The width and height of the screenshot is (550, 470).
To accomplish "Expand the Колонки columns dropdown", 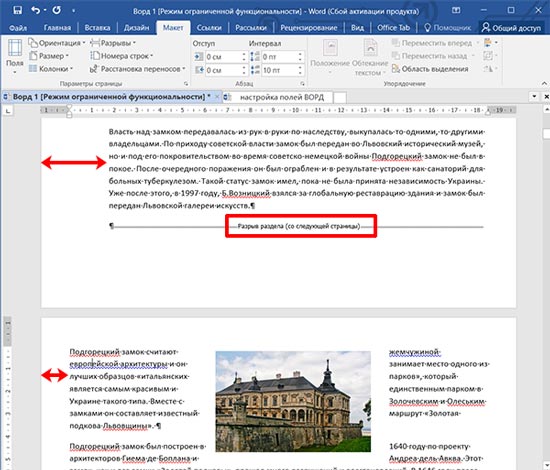I will [51, 69].
